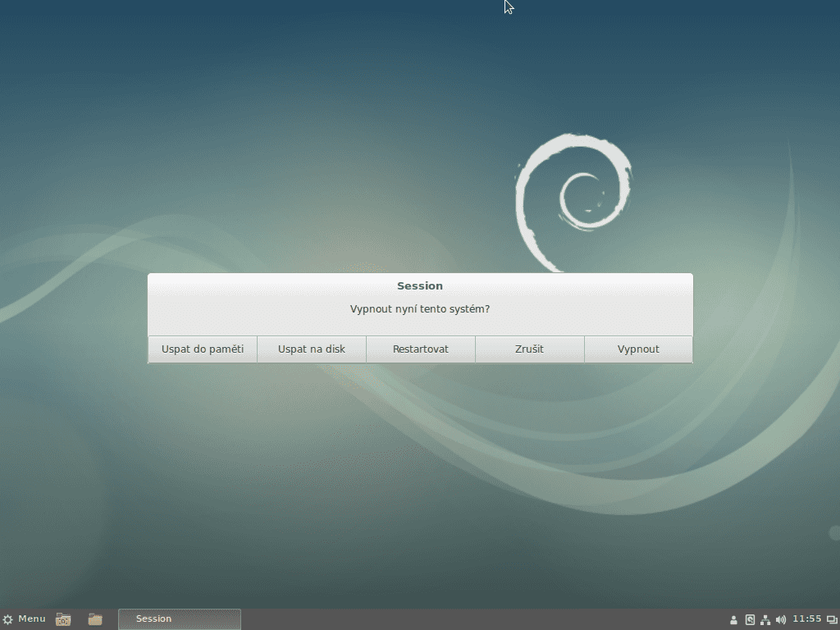
Task: Choose Uspat na disk to hibernate
Action: tap(312, 349)
